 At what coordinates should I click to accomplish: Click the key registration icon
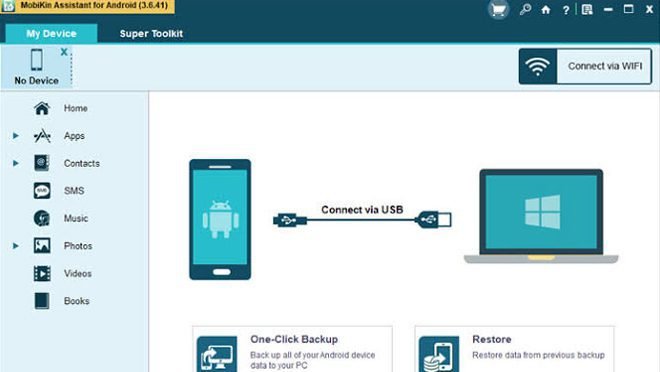(525, 9)
